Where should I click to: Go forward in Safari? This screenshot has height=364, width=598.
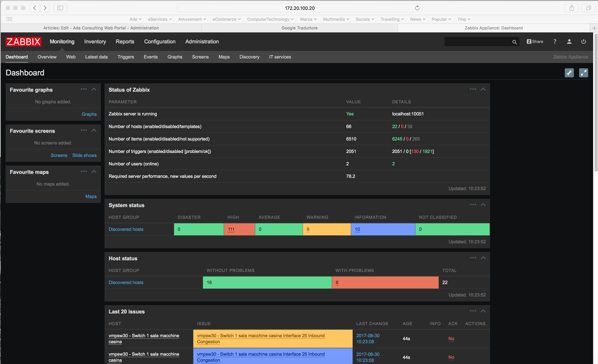[45, 8]
